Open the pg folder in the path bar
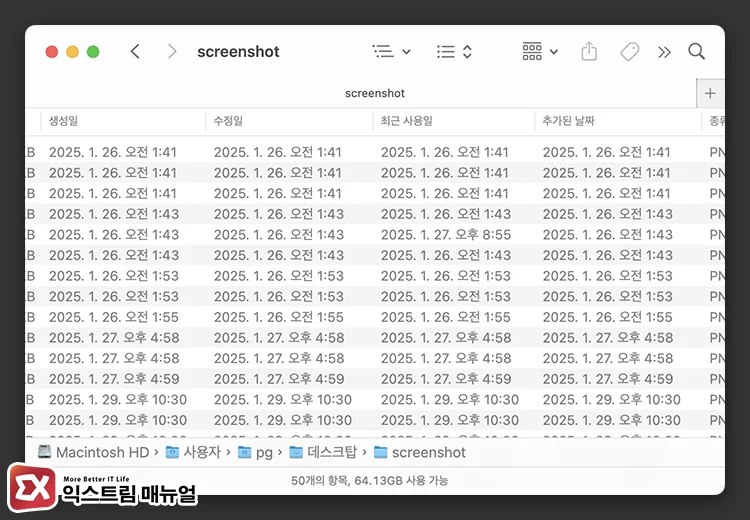 255,452
